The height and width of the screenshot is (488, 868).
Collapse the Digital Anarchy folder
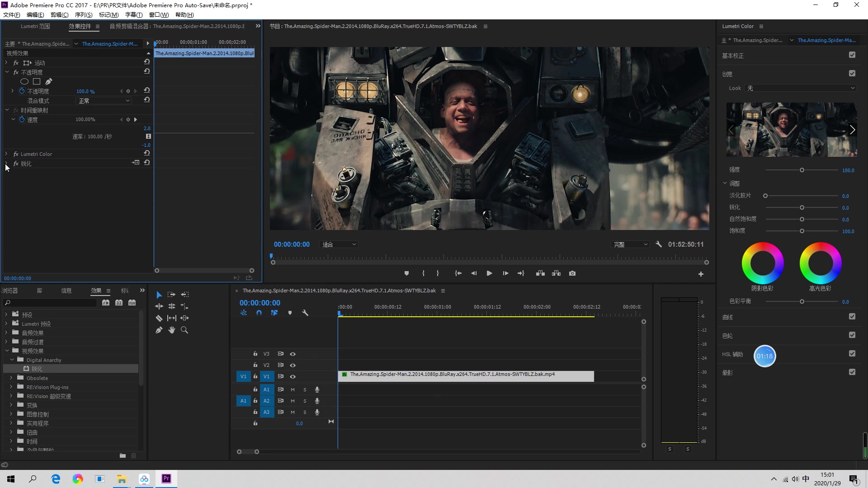point(12,360)
